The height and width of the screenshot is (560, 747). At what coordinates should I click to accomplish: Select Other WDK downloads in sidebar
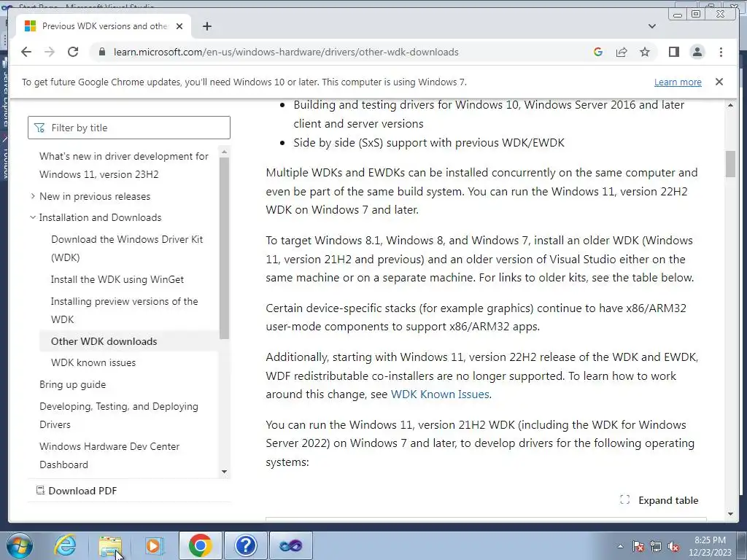point(104,341)
